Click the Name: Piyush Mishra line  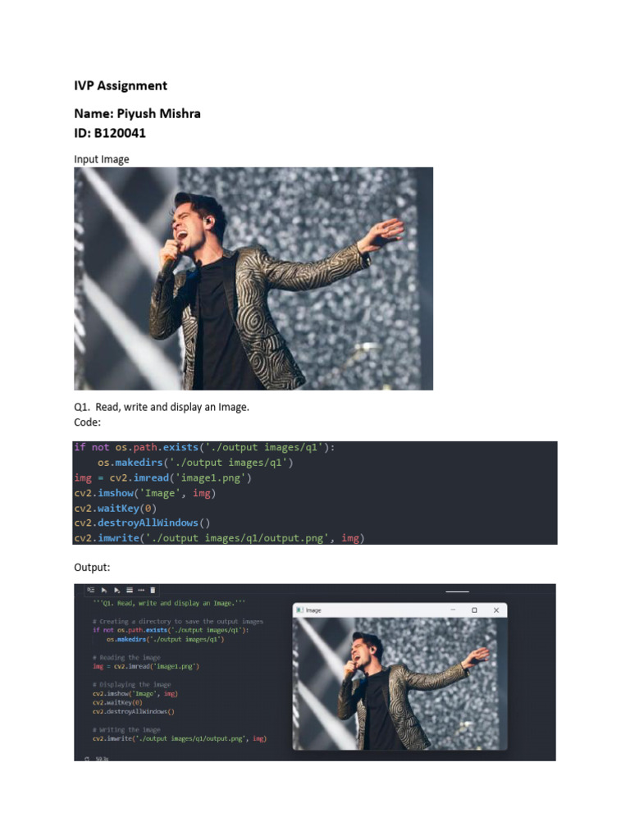(x=137, y=113)
